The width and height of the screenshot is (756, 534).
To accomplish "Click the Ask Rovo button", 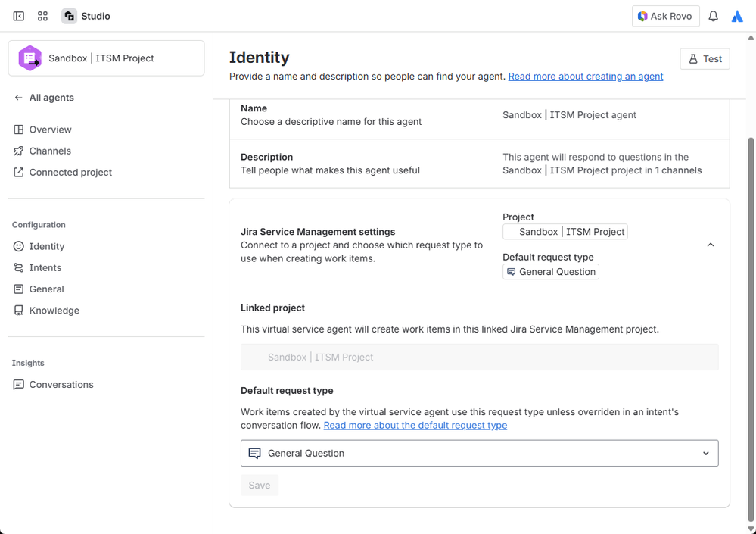I will [665, 16].
